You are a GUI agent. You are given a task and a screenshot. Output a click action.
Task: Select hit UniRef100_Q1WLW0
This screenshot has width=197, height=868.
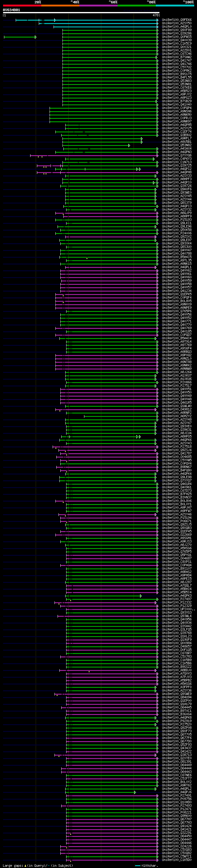tap(177, 406)
